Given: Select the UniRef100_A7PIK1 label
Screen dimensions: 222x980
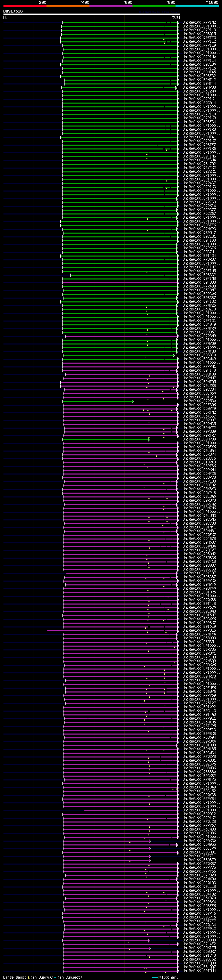Looking at the screenshot, I should pos(199,99).
